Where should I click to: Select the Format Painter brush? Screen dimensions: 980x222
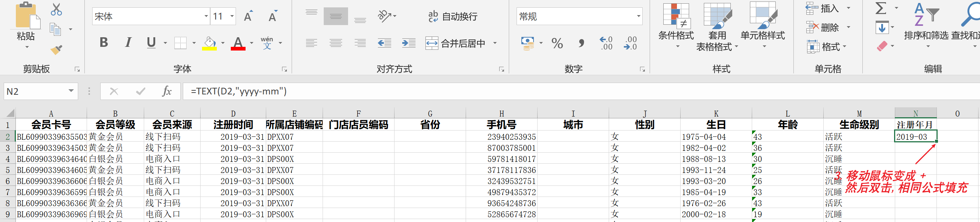click(x=56, y=49)
